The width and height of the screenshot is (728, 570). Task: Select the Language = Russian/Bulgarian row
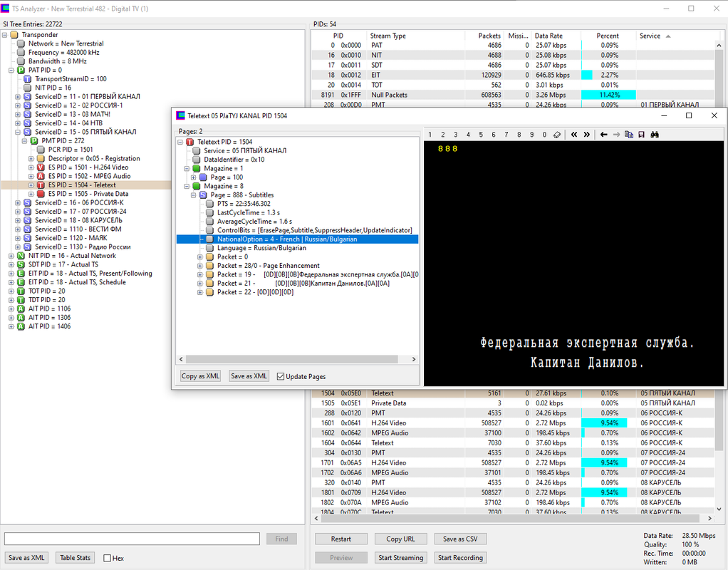click(x=261, y=248)
